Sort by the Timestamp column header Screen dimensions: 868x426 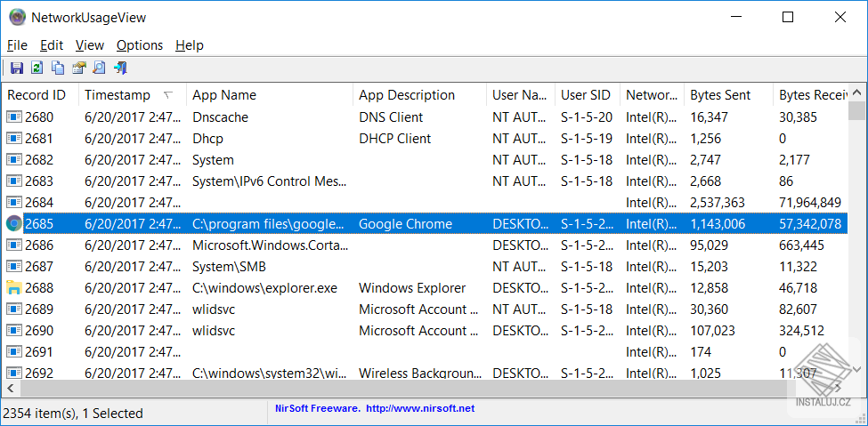(x=133, y=95)
